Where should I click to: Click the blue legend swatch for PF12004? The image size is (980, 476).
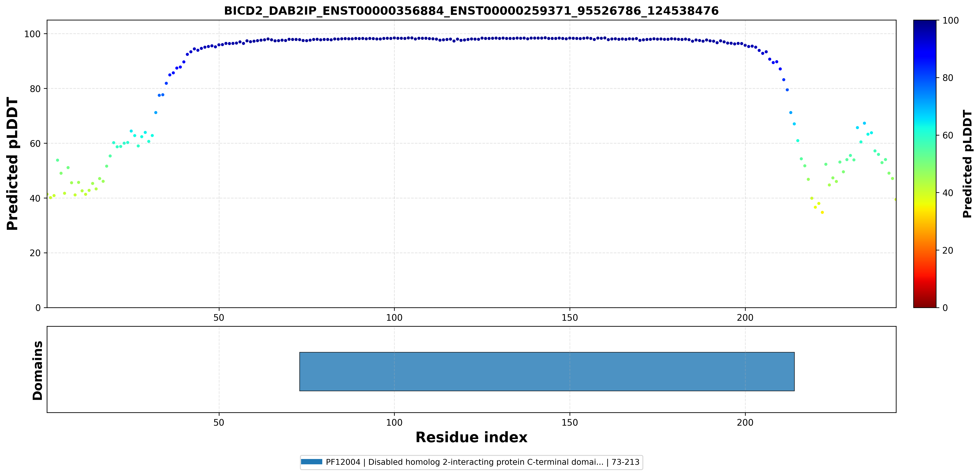[x=311, y=462]
